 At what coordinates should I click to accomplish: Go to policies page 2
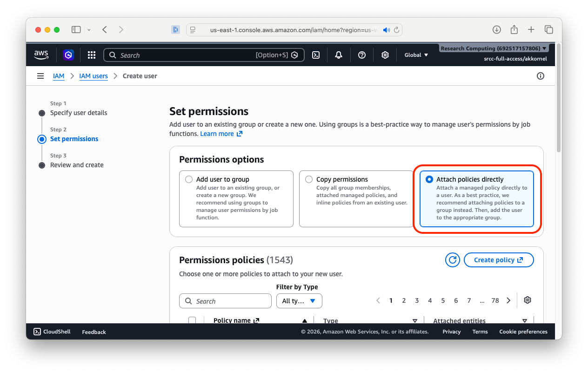pyautogui.click(x=404, y=301)
